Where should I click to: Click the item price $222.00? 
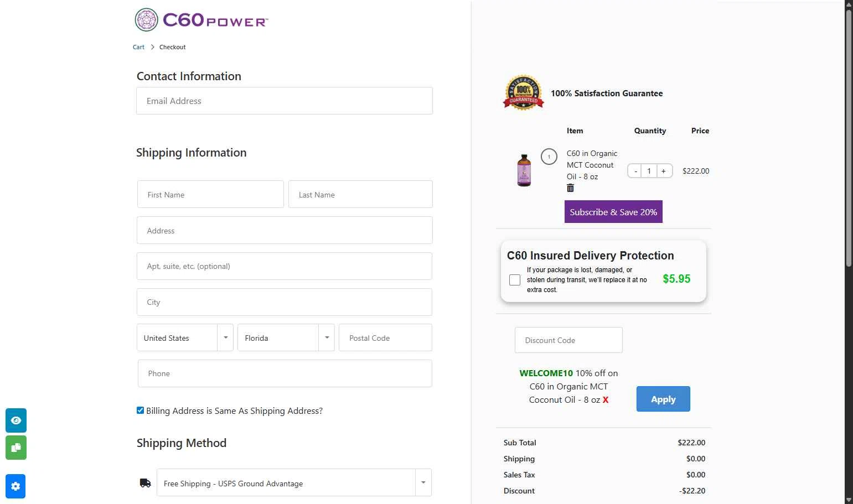696,171
